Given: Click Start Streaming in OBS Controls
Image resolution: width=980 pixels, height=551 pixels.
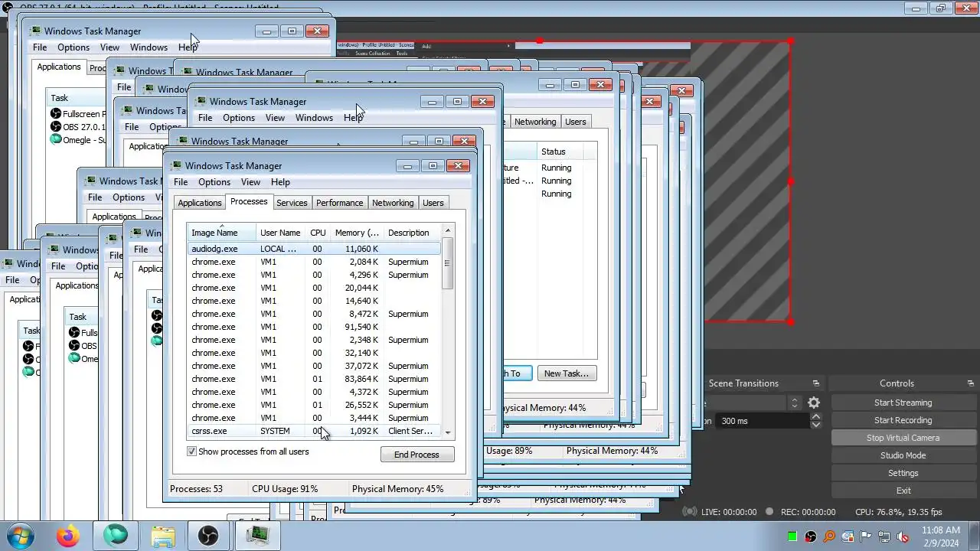Looking at the screenshot, I should pyautogui.click(x=903, y=403).
